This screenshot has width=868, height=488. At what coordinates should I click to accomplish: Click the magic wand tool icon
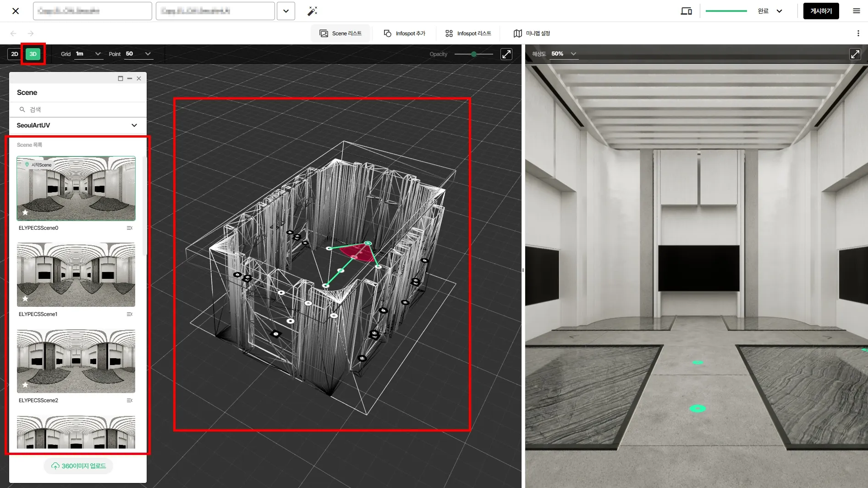click(312, 11)
